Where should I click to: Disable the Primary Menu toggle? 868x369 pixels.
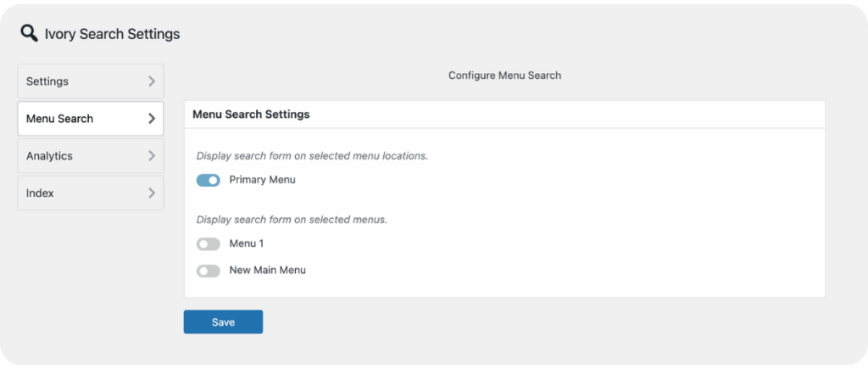point(209,180)
